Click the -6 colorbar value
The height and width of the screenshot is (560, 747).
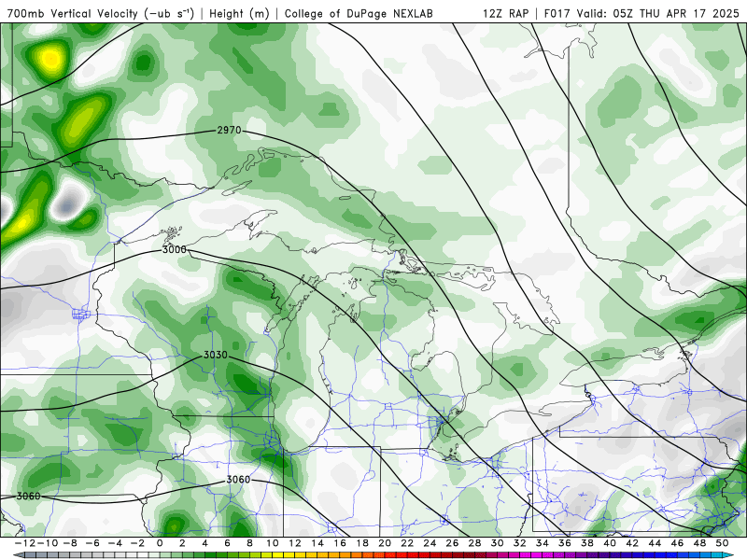[92, 543]
